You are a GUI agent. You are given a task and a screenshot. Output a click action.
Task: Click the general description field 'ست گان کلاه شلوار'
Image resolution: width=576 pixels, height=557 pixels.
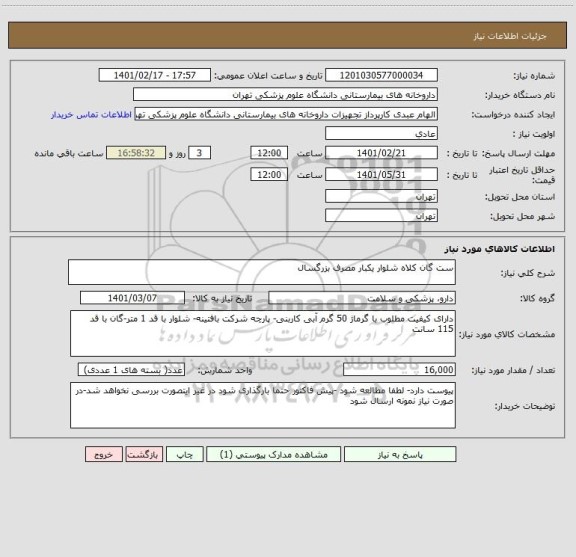262,272
